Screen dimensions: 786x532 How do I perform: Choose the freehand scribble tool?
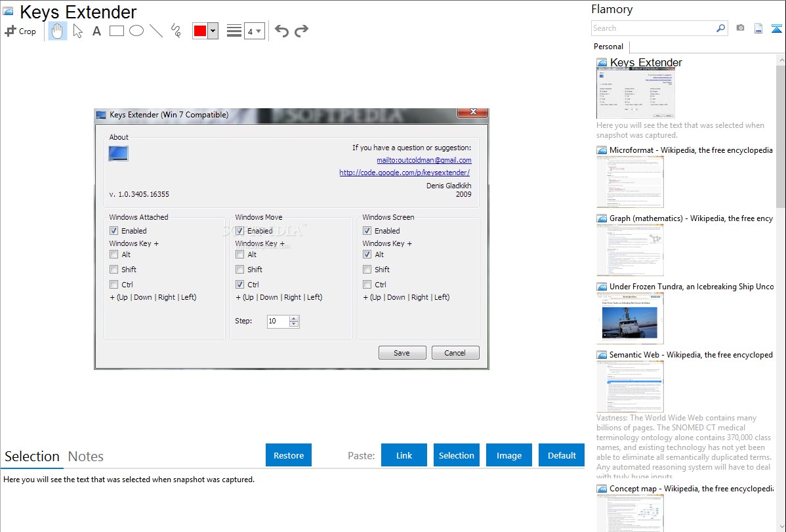tap(176, 31)
